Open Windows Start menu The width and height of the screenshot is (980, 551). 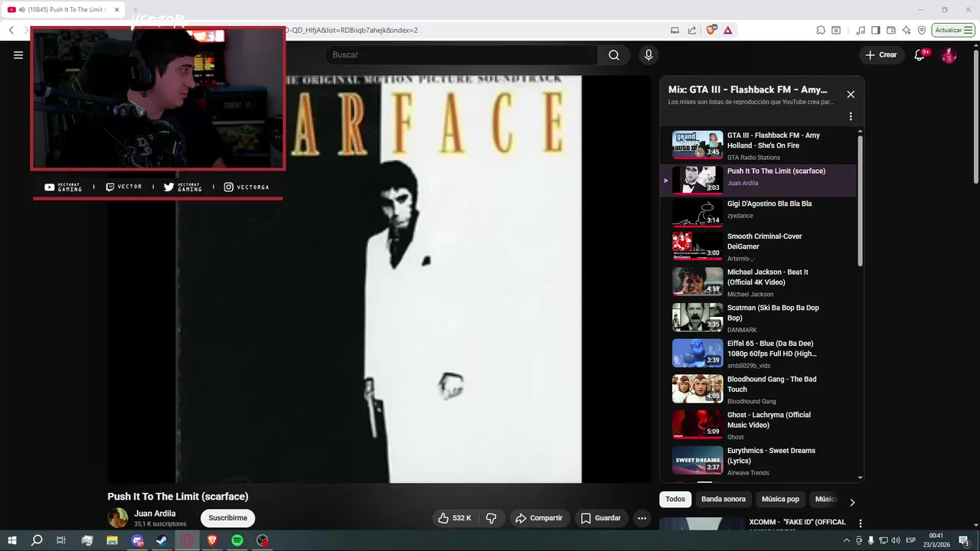pyautogui.click(x=12, y=540)
